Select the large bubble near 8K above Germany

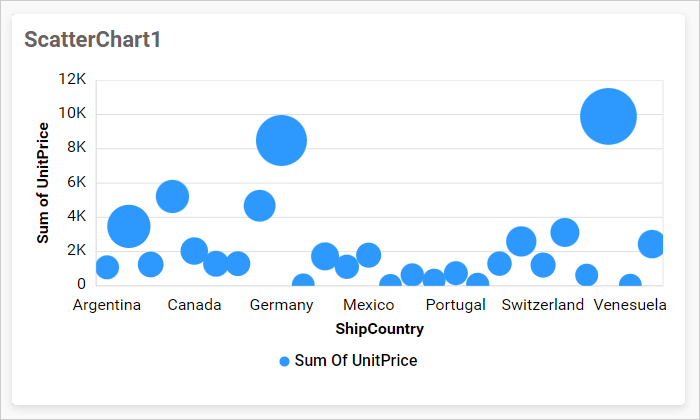(281, 140)
